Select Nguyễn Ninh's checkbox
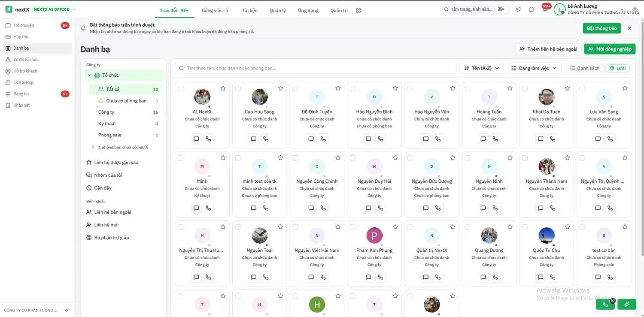 click(x=468, y=158)
